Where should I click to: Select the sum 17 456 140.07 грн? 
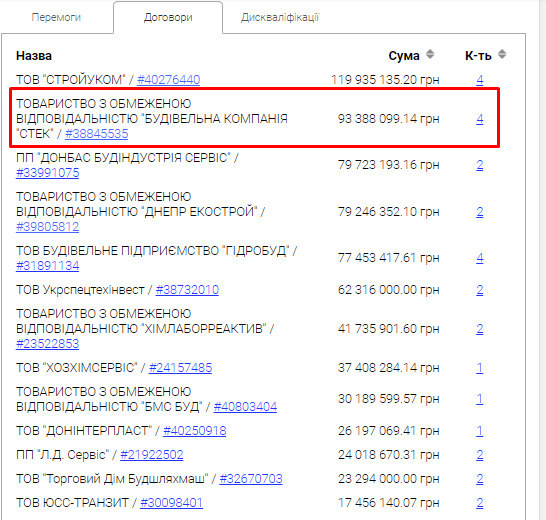[389, 503]
